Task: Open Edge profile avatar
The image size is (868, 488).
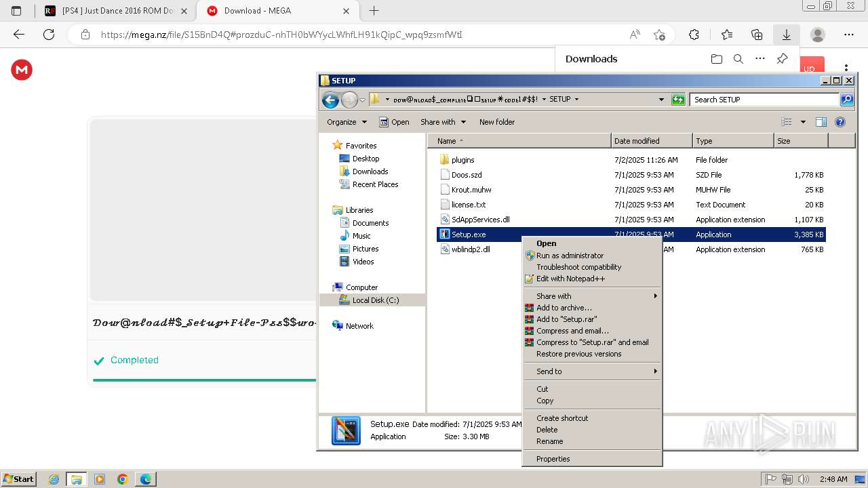Action: click(818, 35)
